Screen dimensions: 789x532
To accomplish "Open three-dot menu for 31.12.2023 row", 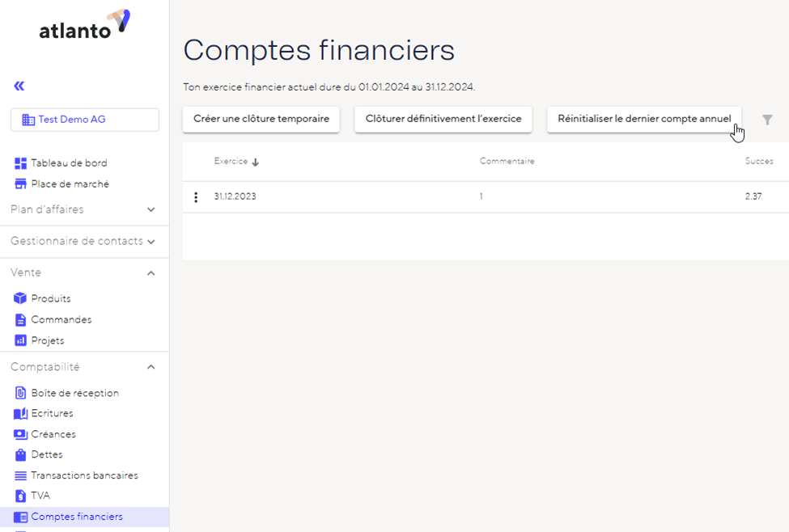I will click(x=196, y=197).
